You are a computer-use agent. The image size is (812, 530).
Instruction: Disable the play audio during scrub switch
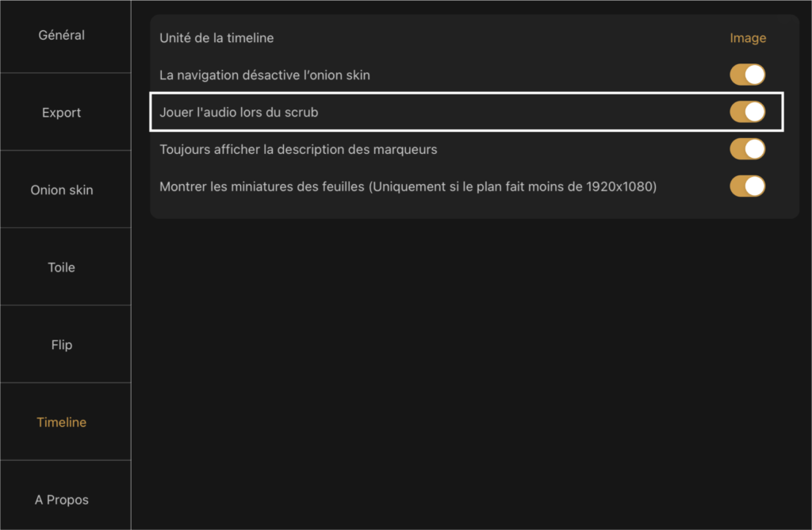pyautogui.click(x=747, y=112)
